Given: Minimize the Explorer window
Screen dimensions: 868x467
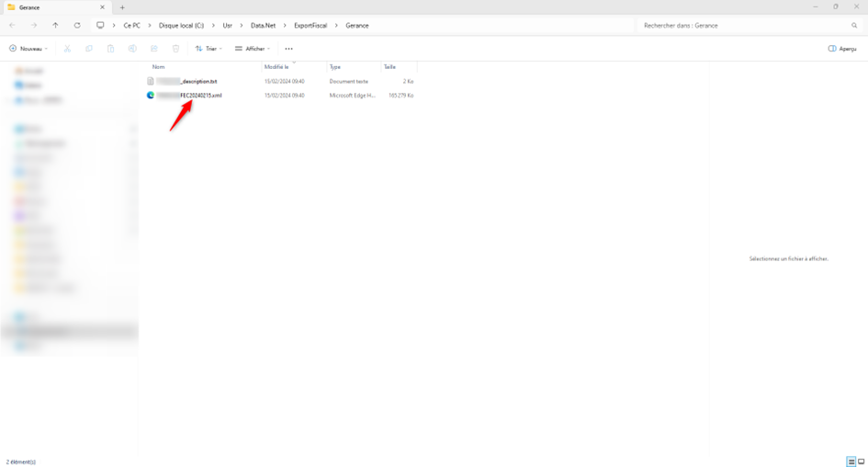Looking at the screenshot, I should (815, 6).
